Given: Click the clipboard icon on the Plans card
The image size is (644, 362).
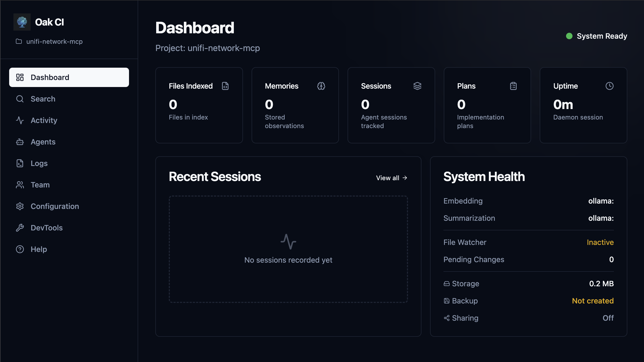Looking at the screenshot, I should (x=513, y=86).
